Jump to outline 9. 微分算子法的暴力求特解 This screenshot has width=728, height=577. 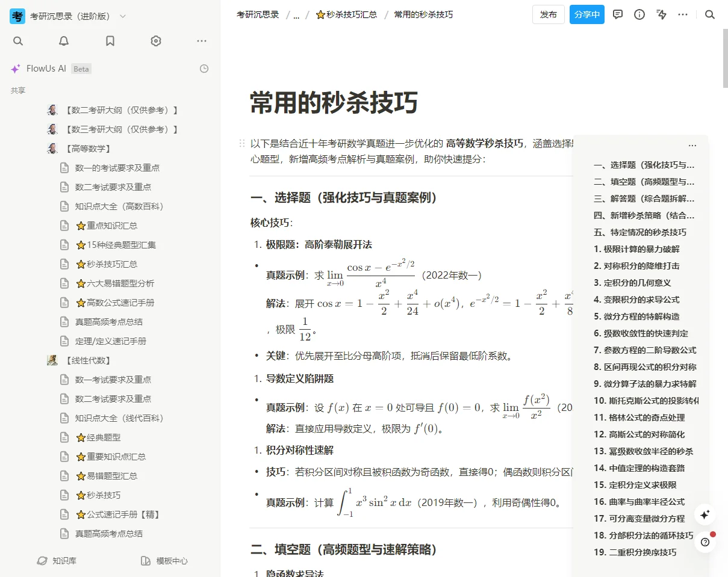coord(645,384)
